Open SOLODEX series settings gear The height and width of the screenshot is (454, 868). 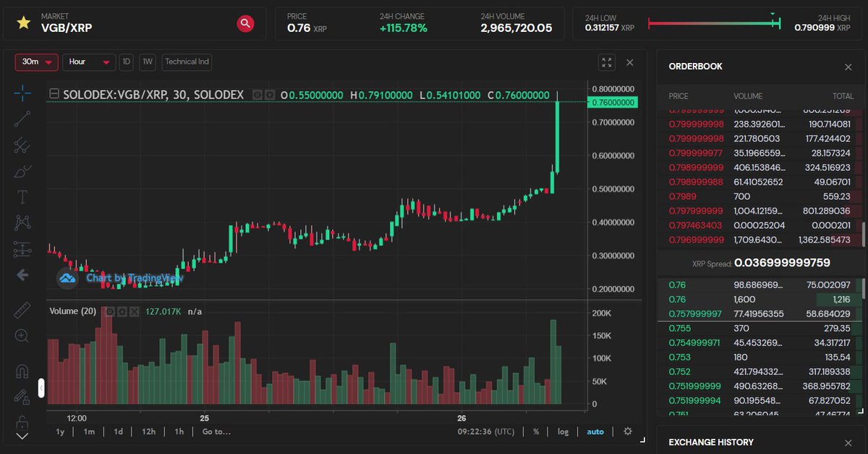[270, 94]
